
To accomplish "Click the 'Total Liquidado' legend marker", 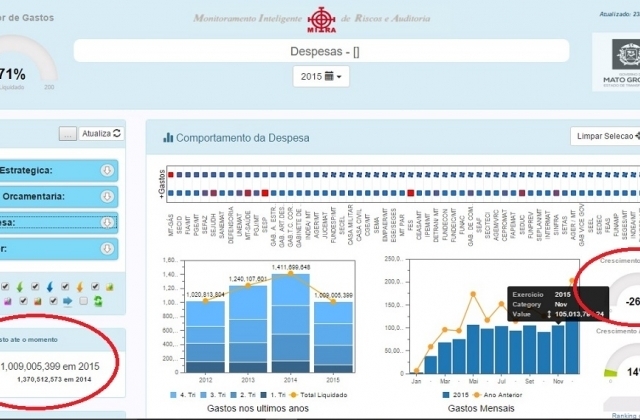I will click(293, 395).
